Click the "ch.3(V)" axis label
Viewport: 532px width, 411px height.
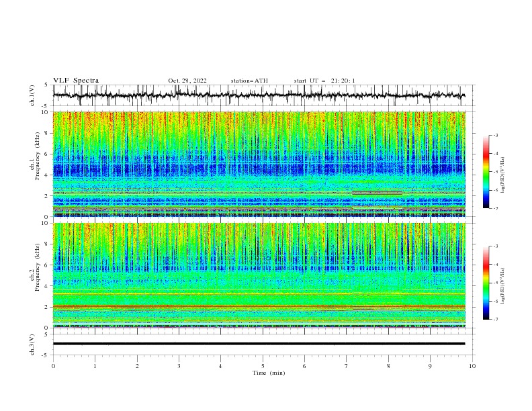point(32,345)
